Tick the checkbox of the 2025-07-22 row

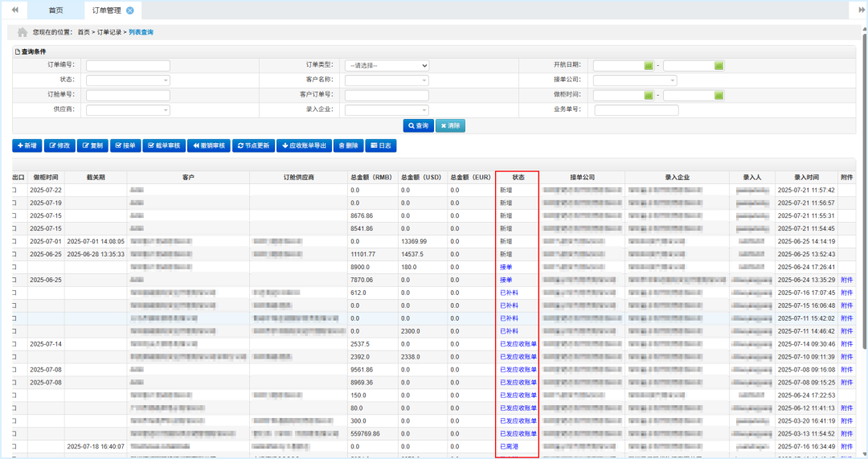tap(14, 190)
